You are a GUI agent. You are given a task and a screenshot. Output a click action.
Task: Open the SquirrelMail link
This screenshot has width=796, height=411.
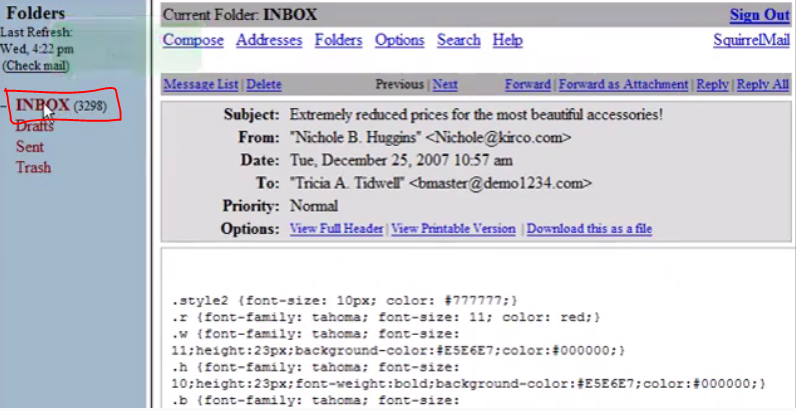[x=751, y=40]
